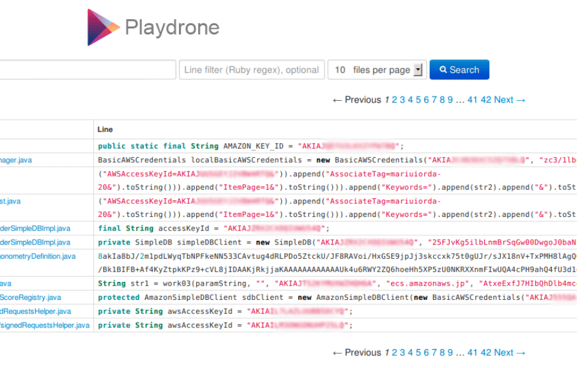This screenshot has width=588, height=368.
Task: Click the Playdrone title text
Action: (172, 28)
